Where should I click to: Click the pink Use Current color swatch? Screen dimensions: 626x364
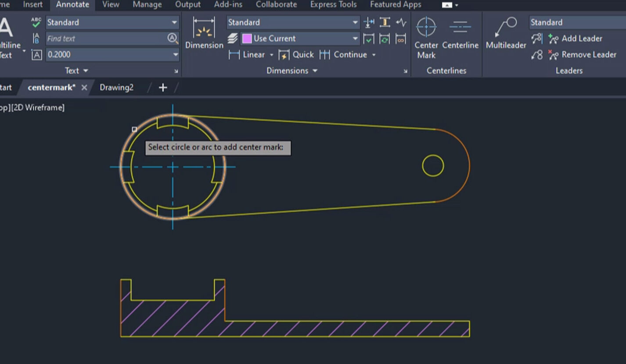[x=247, y=39]
